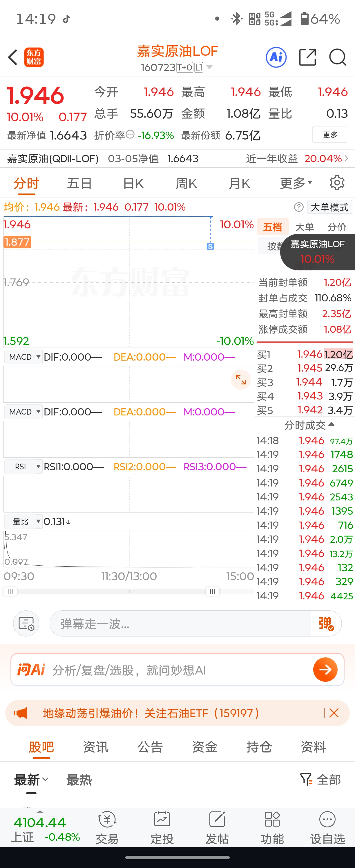Open 石油ETF（159197）promotion link
355x868 pixels.
151,713
